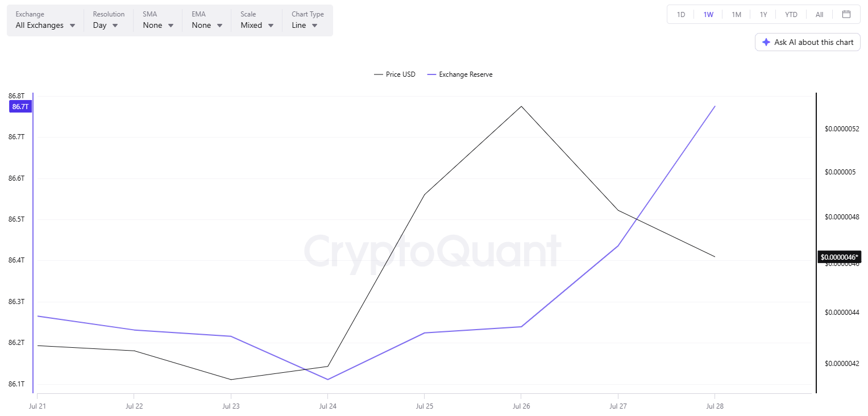
Task: Click the sparkle AI icon
Action: click(766, 42)
